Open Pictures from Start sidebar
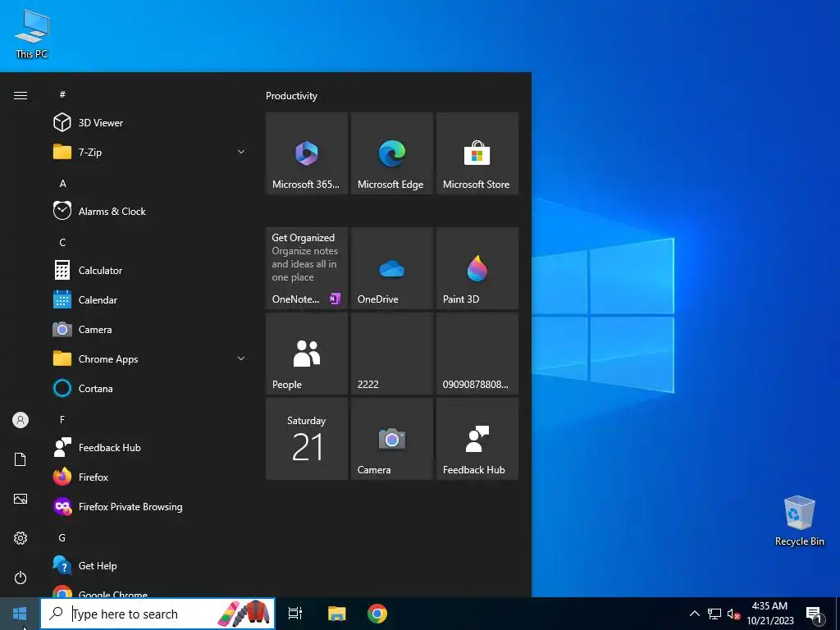 coord(21,499)
